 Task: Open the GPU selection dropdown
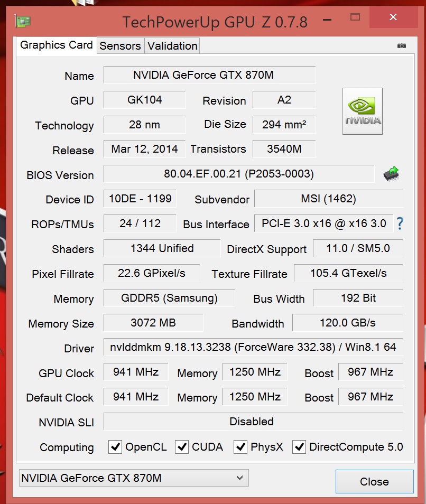(133, 478)
